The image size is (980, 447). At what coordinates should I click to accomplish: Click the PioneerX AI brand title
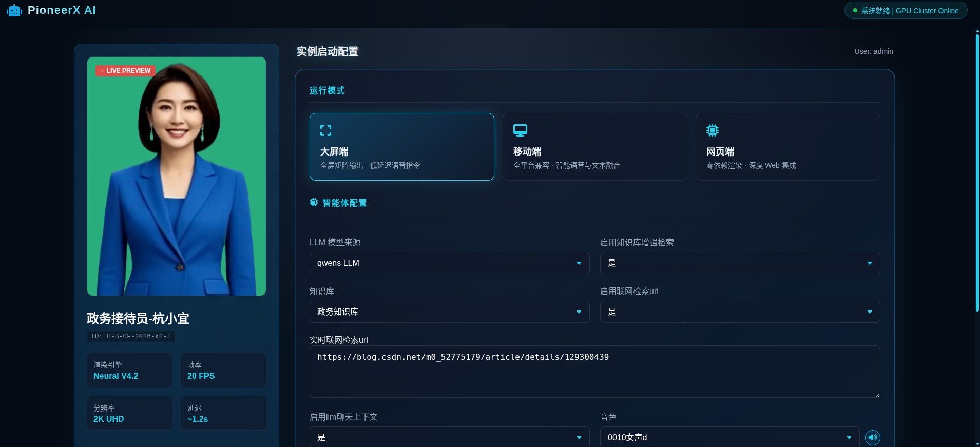pos(62,10)
